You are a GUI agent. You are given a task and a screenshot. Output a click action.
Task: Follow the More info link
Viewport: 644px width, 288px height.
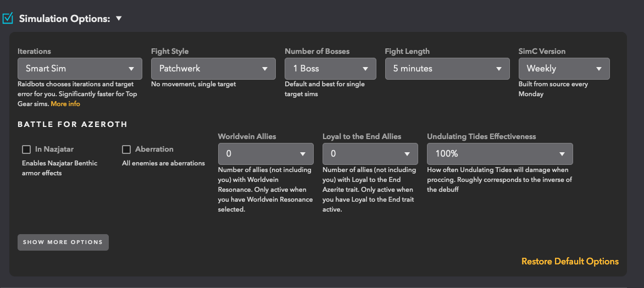pyautogui.click(x=65, y=104)
